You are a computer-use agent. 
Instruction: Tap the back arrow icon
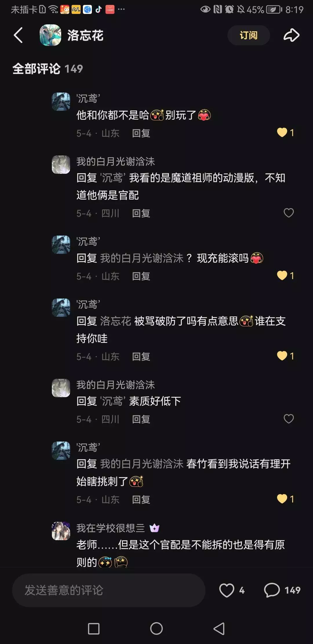click(x=18, y=35)
